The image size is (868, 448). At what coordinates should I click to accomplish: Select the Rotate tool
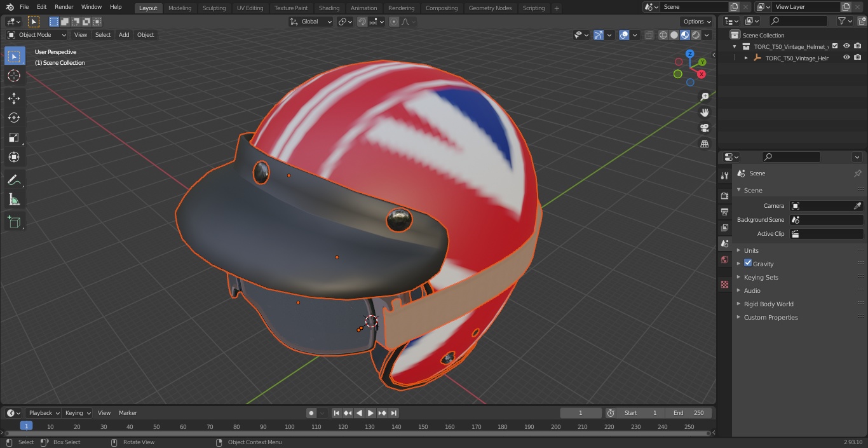click(14, 118)
